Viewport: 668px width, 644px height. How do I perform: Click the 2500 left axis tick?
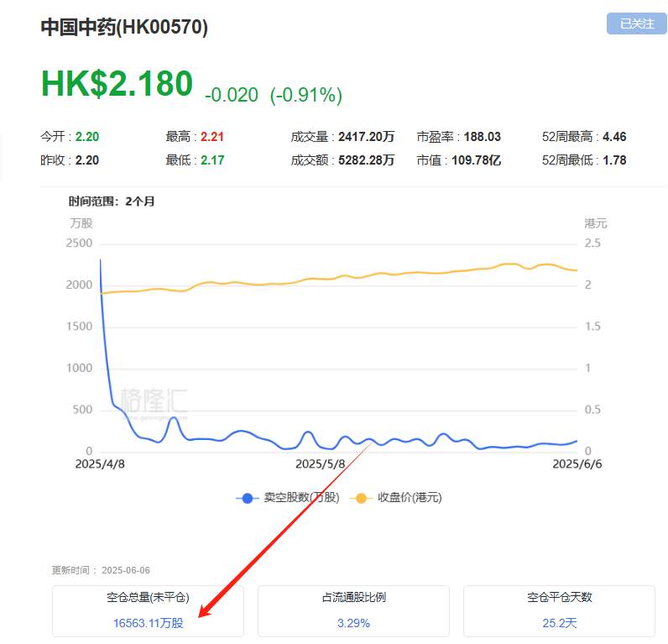[x=79, y=243]
